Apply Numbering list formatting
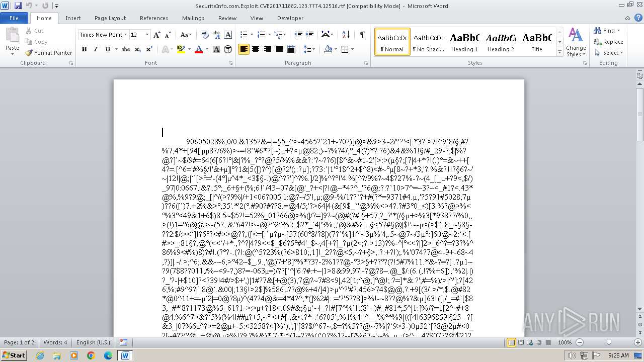This screenshot has height=362, width=644. [261, 35]
